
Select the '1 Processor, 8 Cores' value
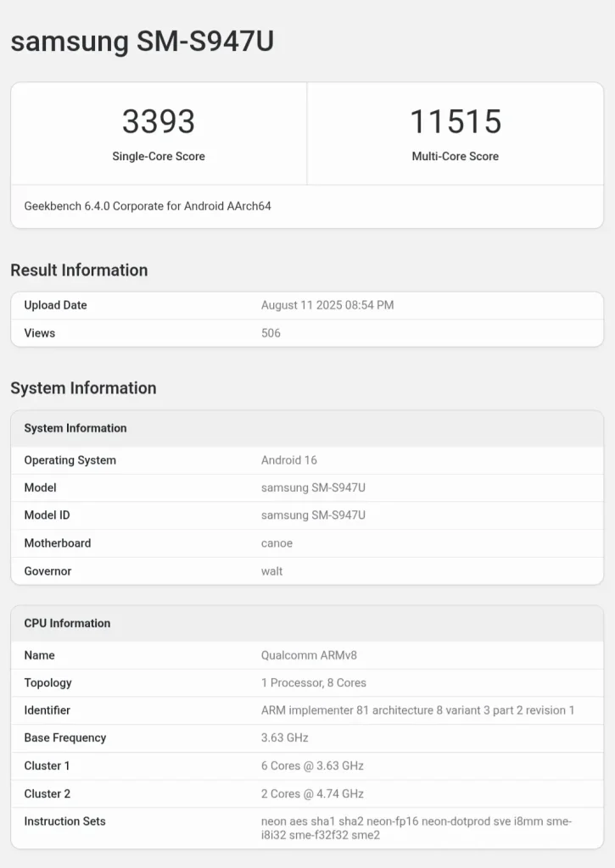point(314,682)
